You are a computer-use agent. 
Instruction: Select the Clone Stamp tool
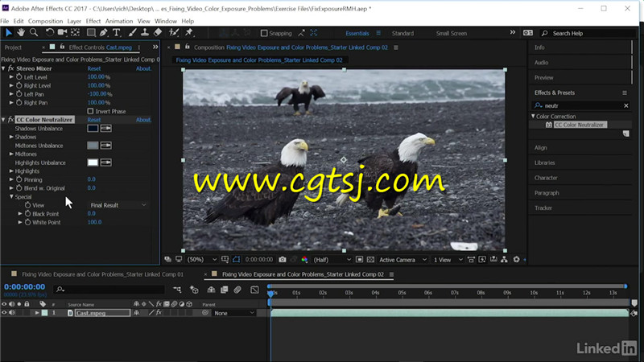pos(145,32)
